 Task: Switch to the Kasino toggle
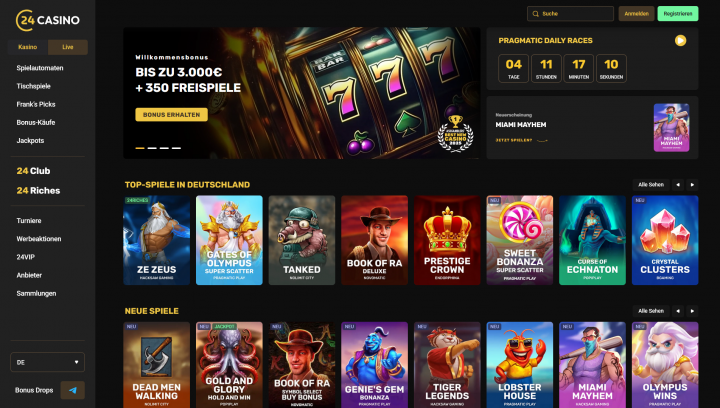click(x=28, y=47)
